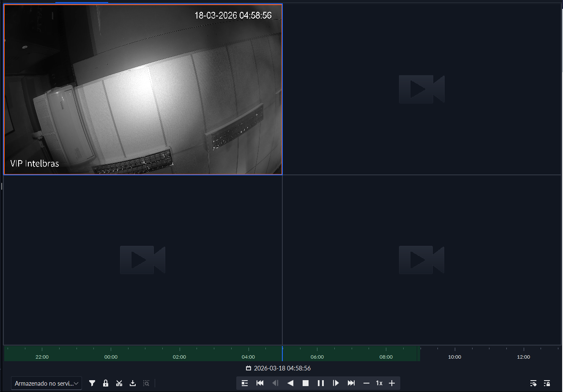Decrease playback speed with minus button
The height and width of the screenshot is (392, 563).
[366, 383]
